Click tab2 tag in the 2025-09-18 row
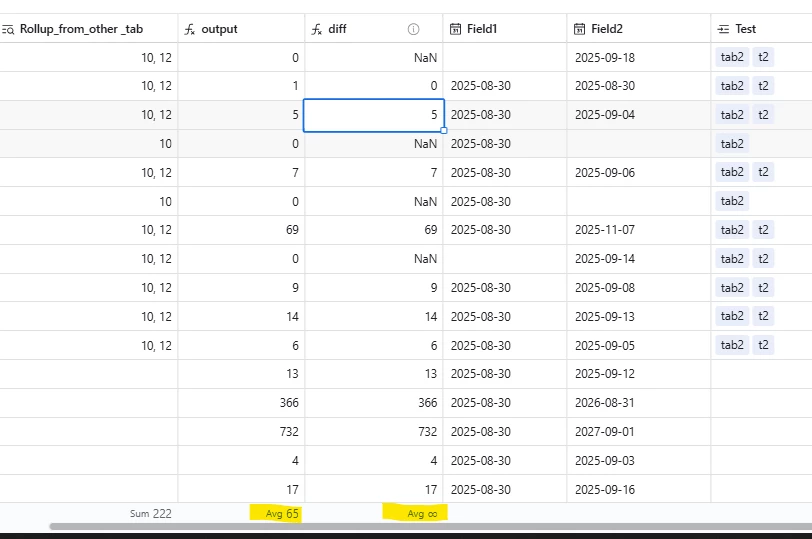The image size is (812, 539). tap(732, 57)
